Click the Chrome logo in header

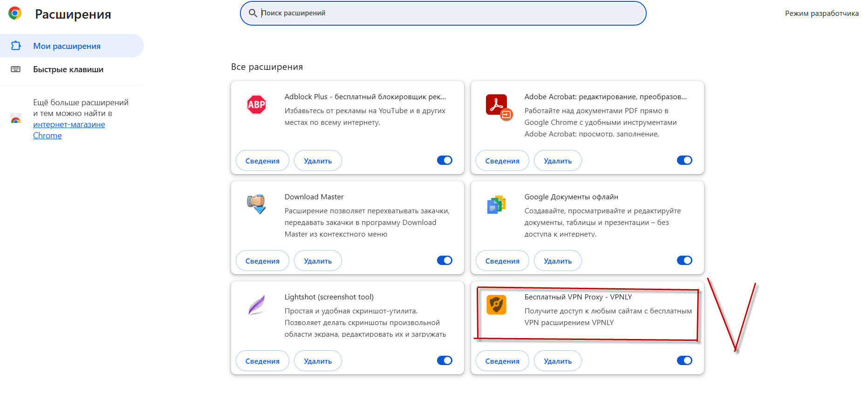pyautogui.click(x=15, y=14)
